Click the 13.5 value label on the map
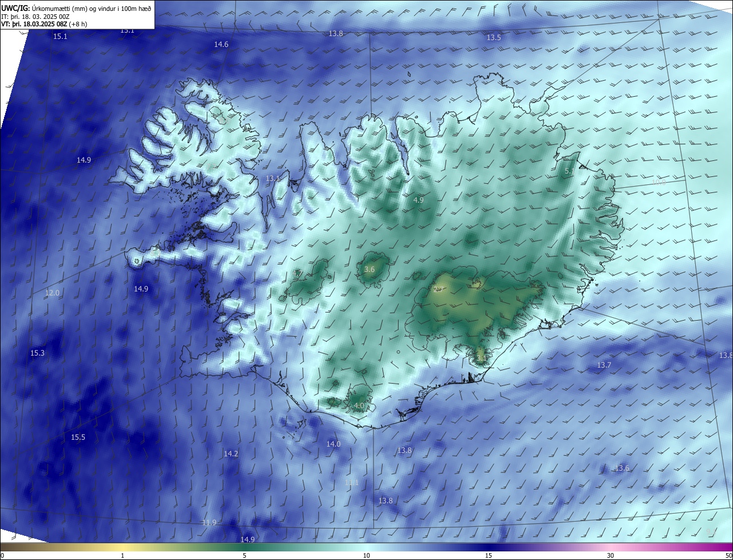The width and height of the screenshot is (733, 560). tap(494, 38)
